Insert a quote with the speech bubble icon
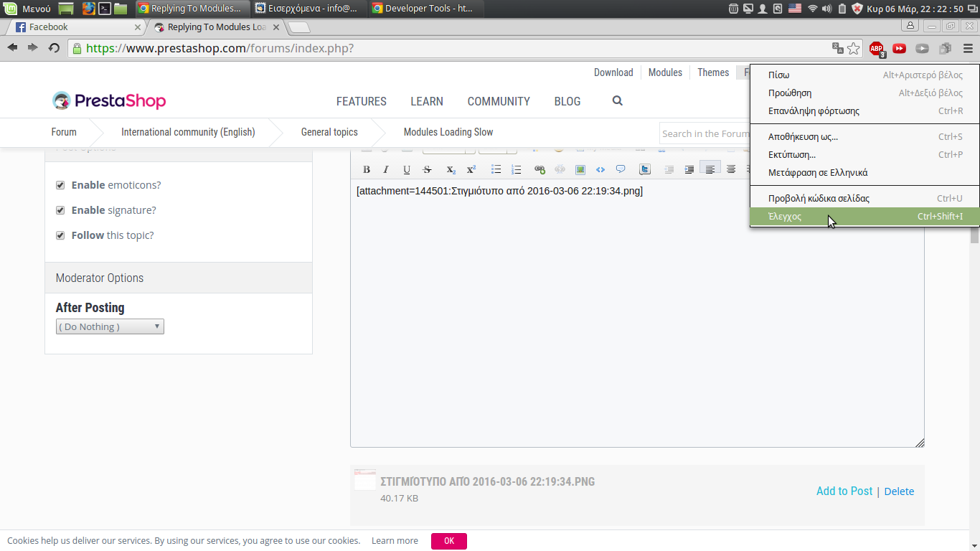This screenshot has width=980, height=551. [x=621, y=169]
